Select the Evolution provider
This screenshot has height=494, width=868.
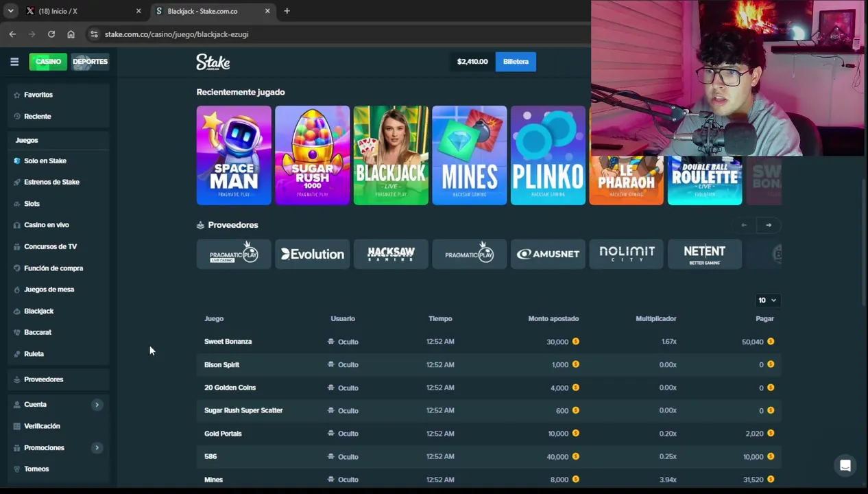coord(312,254)
